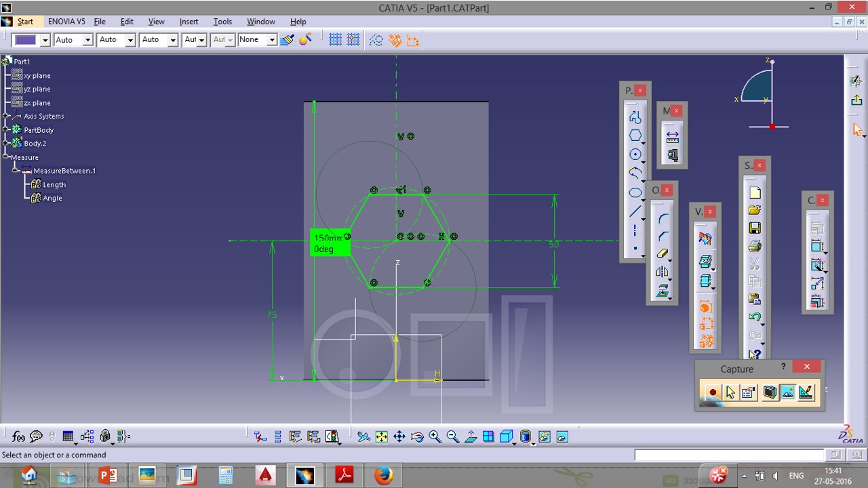Click the purple fill color swatch
868x488 pixels.
tap(26, 40)
